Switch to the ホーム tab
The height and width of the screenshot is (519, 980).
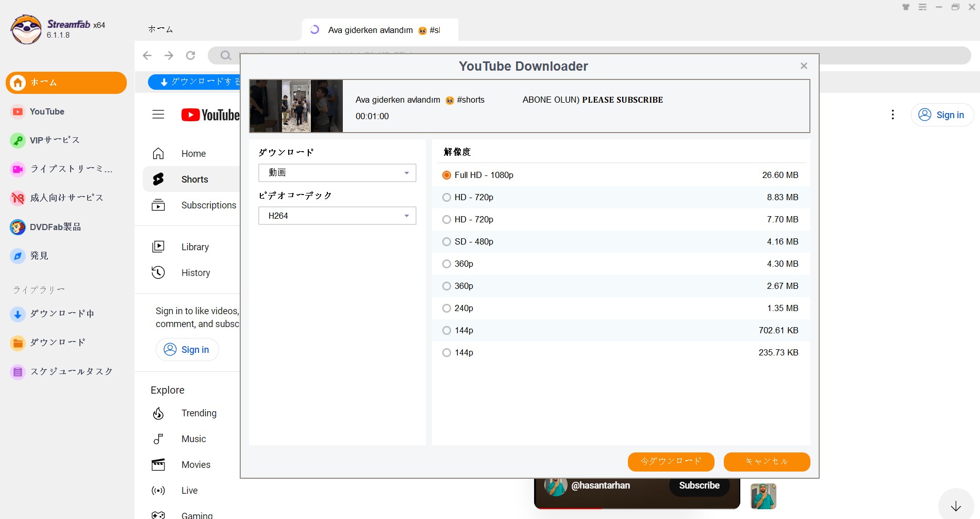coord(160,29)
